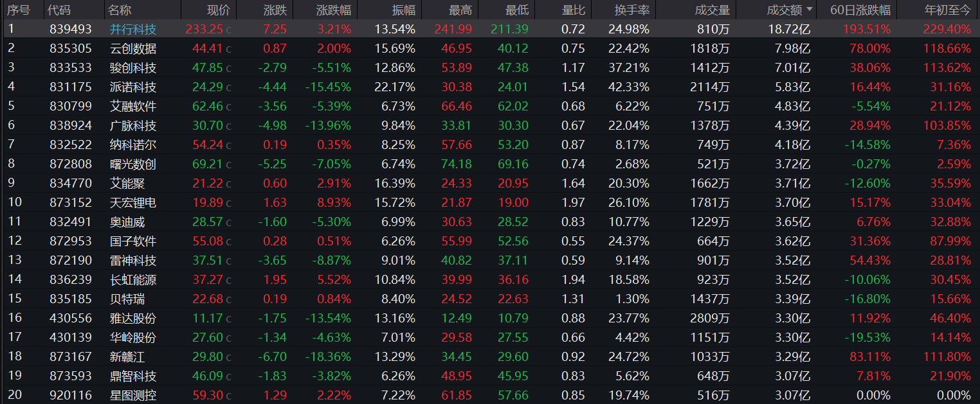Select stock name 国子软件
The height and width of the screenshot is (404, 980).
[133, 241]
